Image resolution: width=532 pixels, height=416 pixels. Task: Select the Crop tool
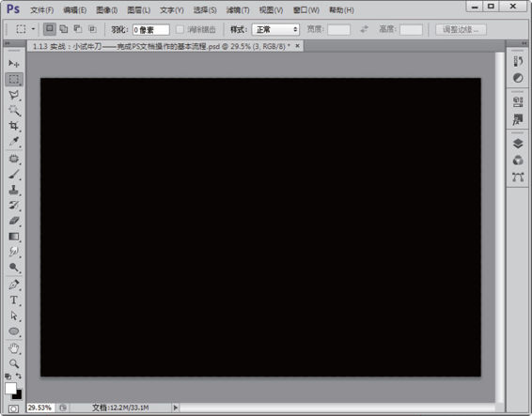14,126
